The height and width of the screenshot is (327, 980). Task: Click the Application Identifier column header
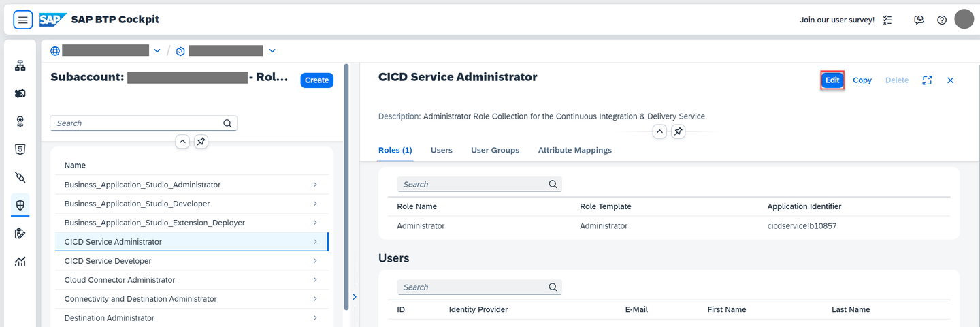804,206
